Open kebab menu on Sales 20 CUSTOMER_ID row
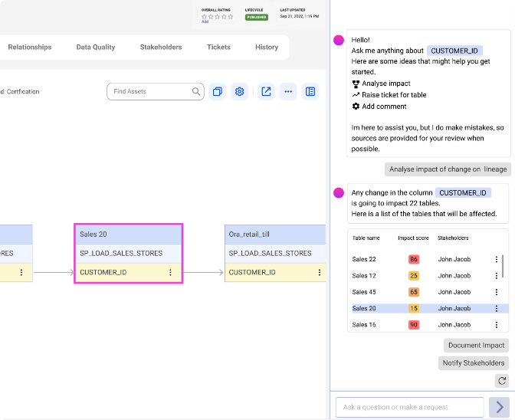The width and height of the screenshot is (515, 420). click(x=170, y=272)
